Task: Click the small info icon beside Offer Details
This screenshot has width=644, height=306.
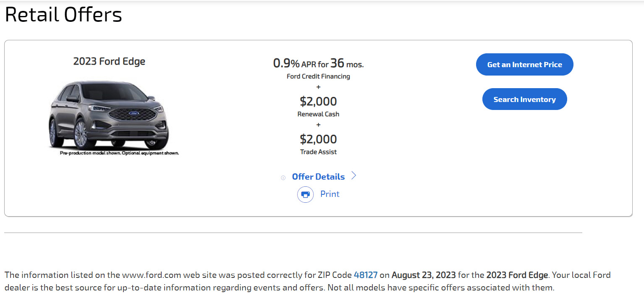Action: [x=283, y=178]
